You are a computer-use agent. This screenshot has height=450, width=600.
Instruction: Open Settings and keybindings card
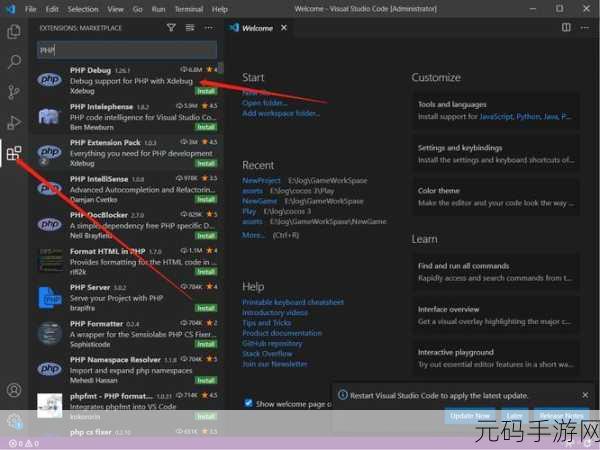496,154
